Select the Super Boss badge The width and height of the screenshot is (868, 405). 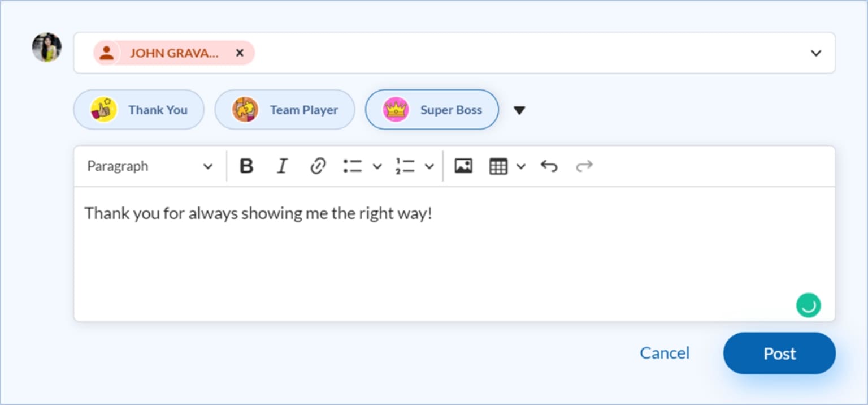(432, 110)
